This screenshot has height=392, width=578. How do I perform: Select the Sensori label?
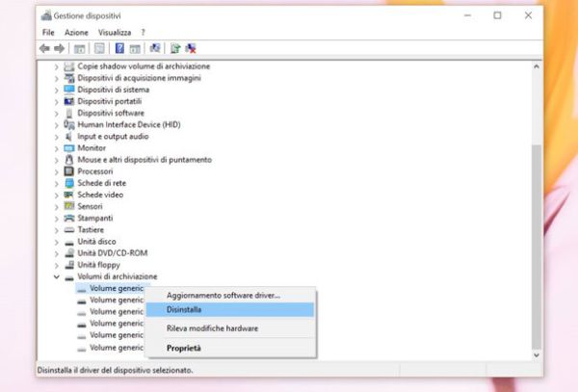(x=90, y=207)
